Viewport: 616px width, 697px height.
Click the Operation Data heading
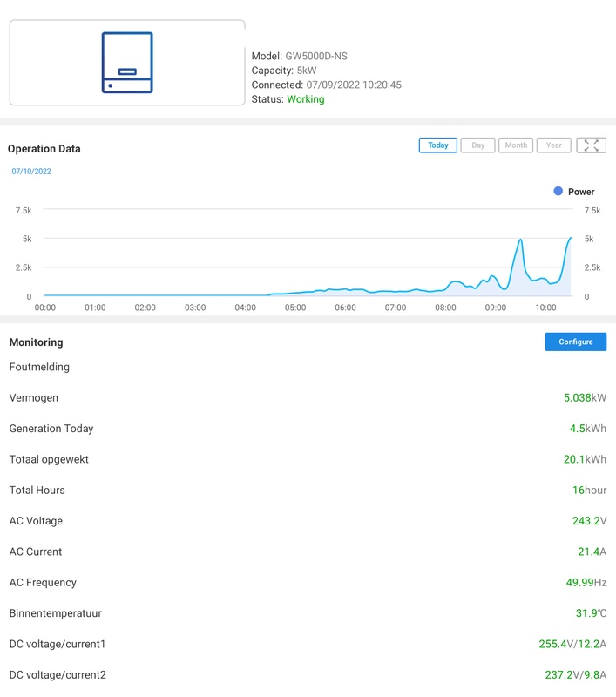(x=44, y=149)
